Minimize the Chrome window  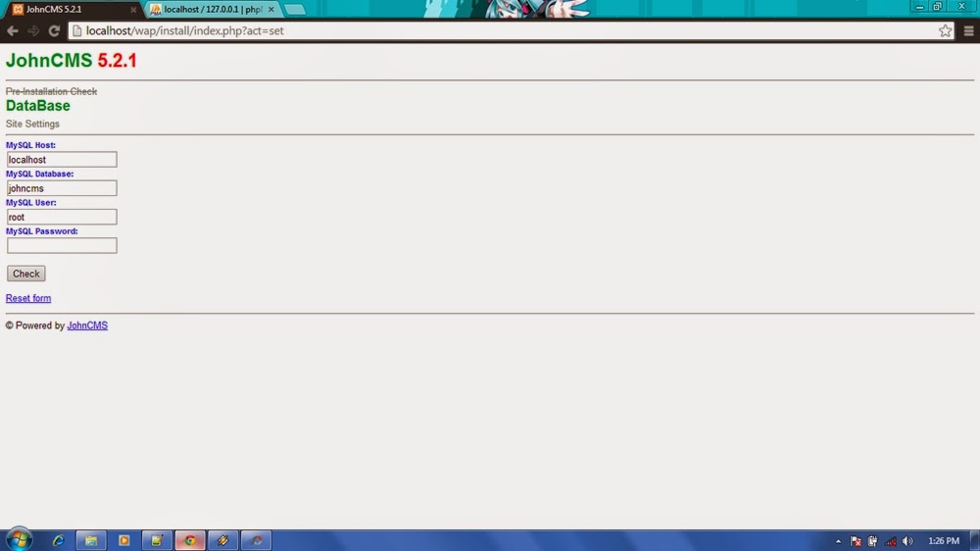coord(919,6)
